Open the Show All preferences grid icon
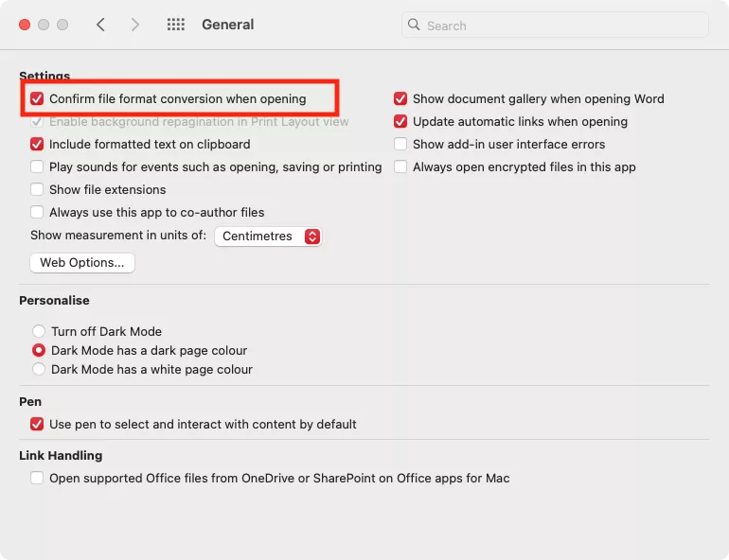729x560 pixels. [x=175, y=25]
